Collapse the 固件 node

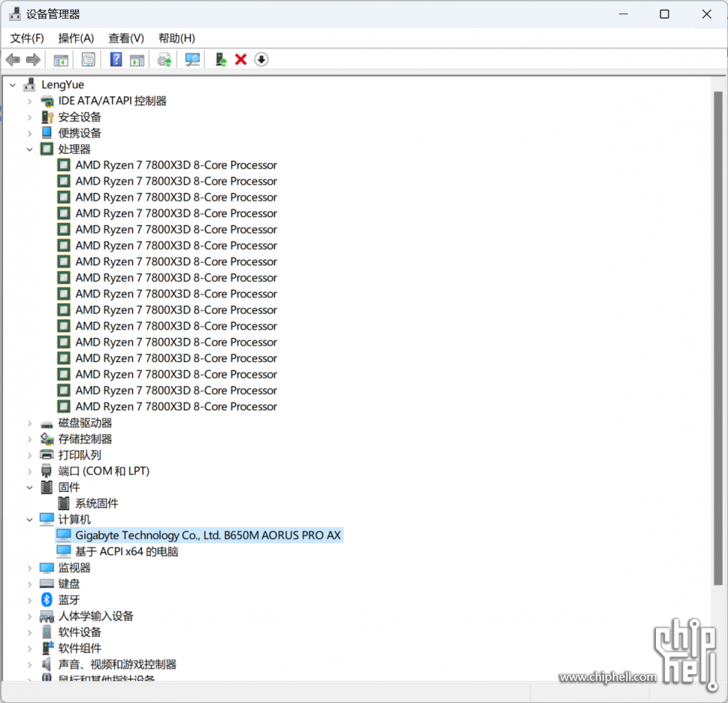30,487
